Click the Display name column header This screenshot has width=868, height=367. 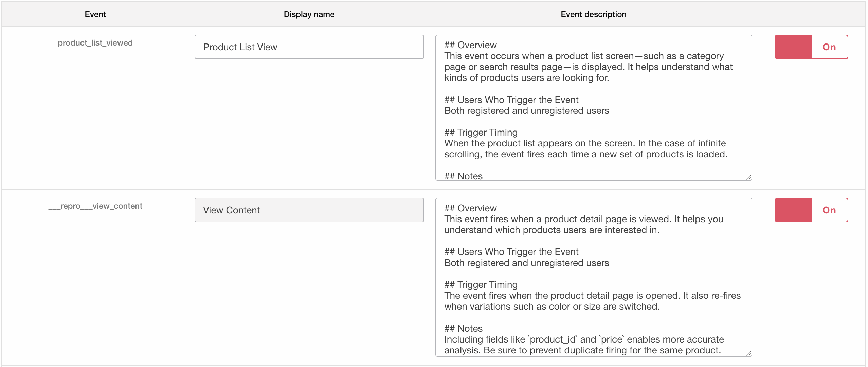point(309,14)
